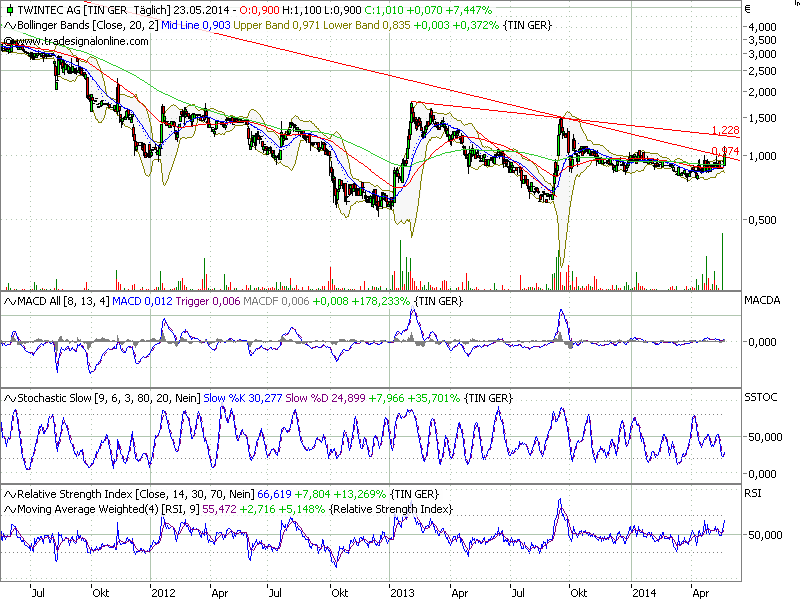The image size is (800, 600).
Task: Click the date 23.05.2014 in the header
Action: (201, 10)
